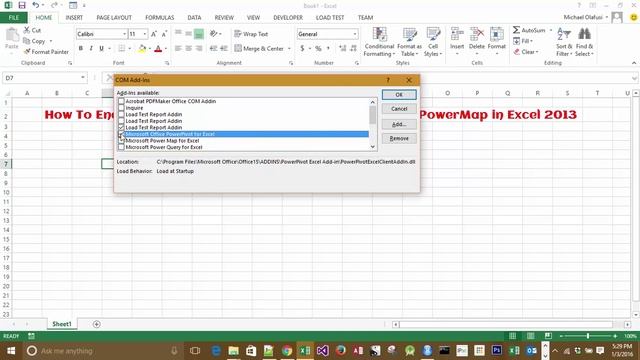Open Google Chrome from the taskbar
640x360 pixels.
pos(287,351)
